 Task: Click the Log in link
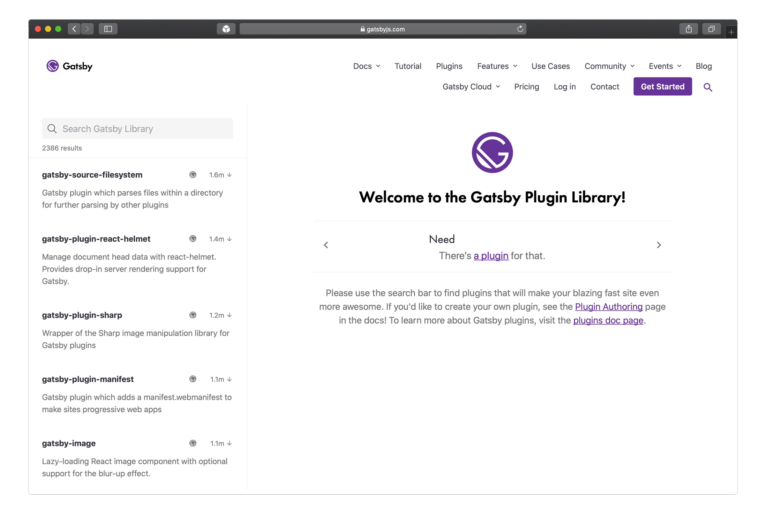(564, 87)
